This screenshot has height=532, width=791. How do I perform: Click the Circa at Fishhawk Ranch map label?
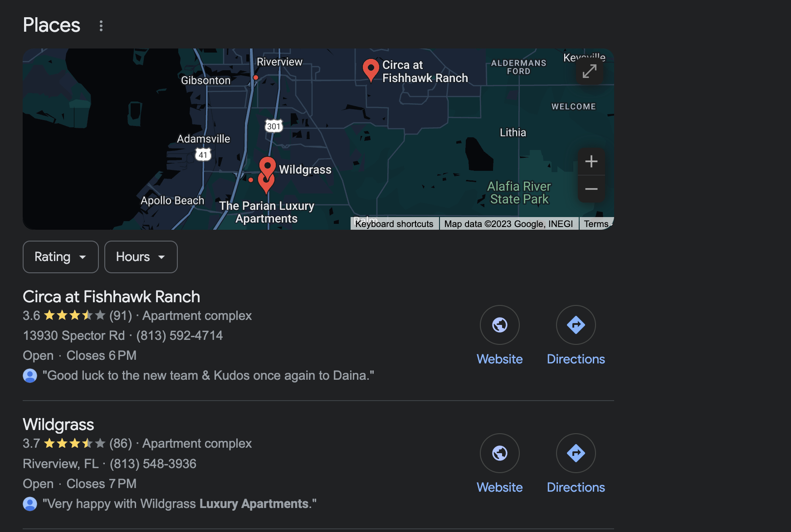click(425, 72)
